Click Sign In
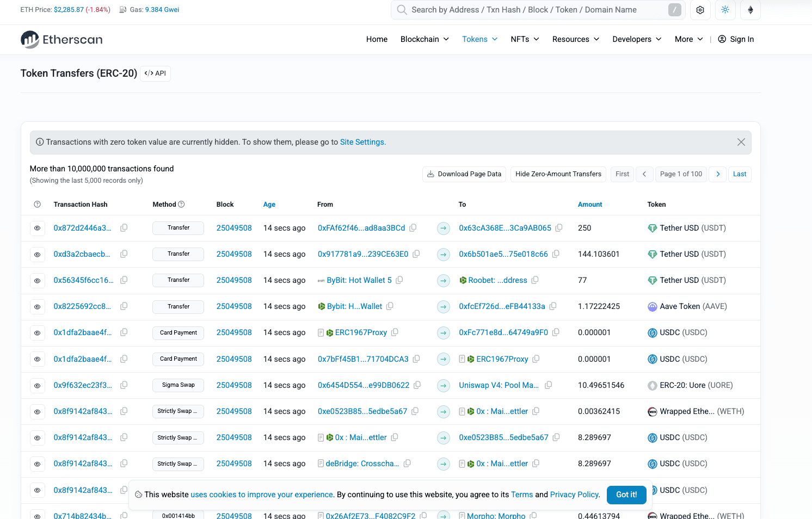This screenshot has height=519, width=812. click(736, 39)
